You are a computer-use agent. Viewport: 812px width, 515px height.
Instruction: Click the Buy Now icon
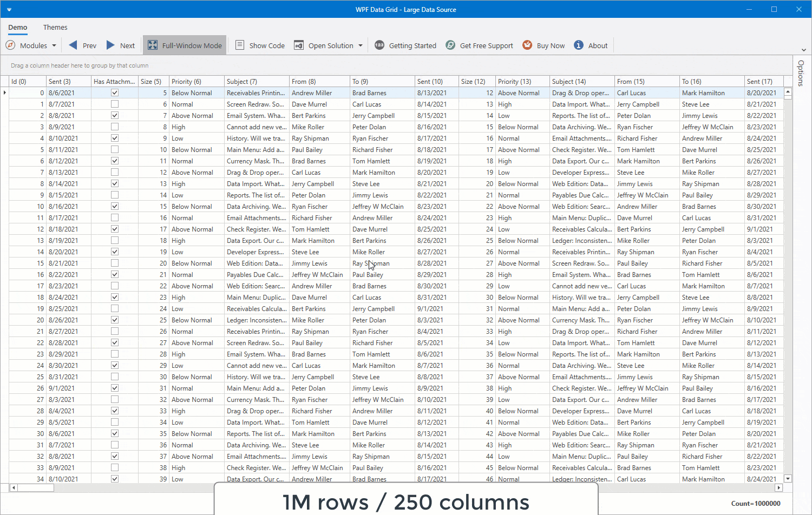pyautogui.click(x=527, y=45)
